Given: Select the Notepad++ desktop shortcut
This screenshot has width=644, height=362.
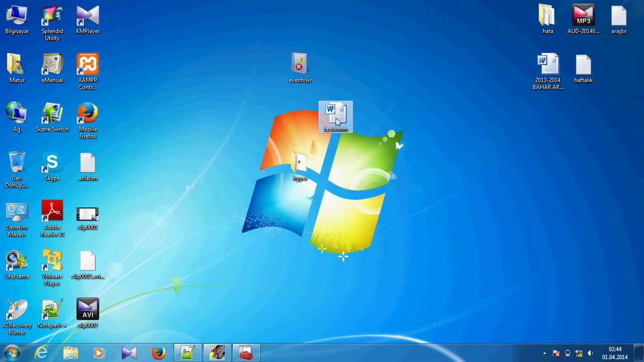Looking at the screenshot, I should pyautogui.click(x=52, y=314).
